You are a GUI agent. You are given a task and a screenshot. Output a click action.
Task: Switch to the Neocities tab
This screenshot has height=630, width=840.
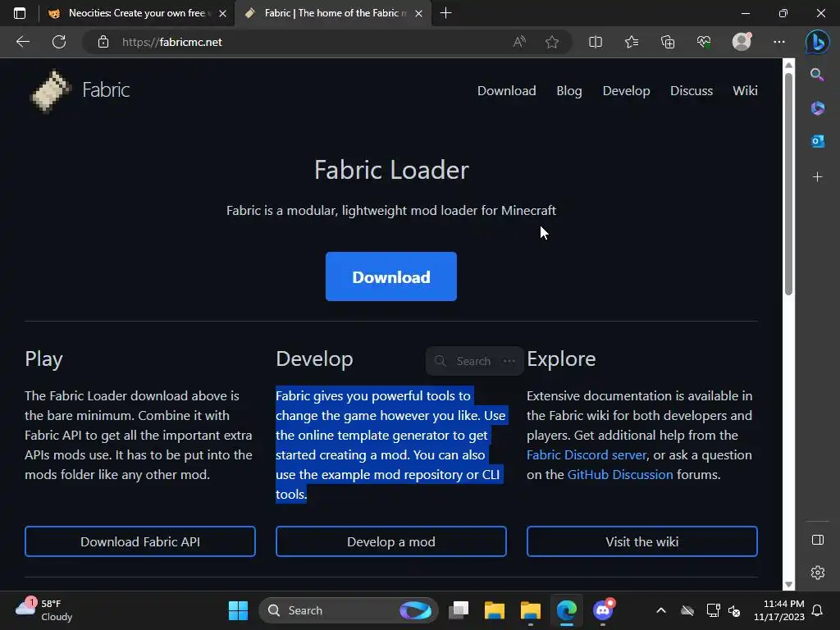[129, 13]
